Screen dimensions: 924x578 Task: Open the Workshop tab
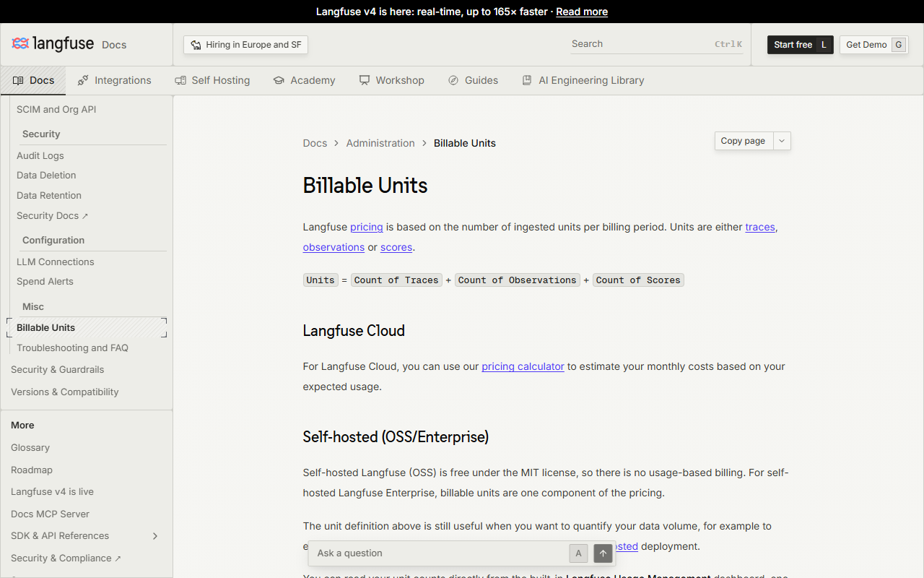(391, 80)
